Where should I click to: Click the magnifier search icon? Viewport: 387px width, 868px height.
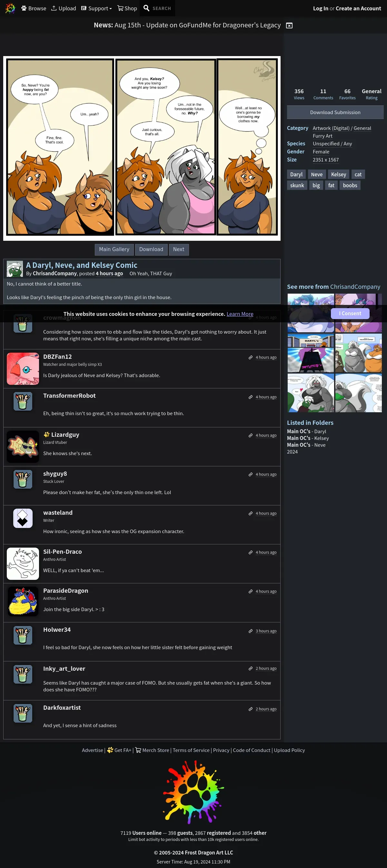click(x=146, y=8)
